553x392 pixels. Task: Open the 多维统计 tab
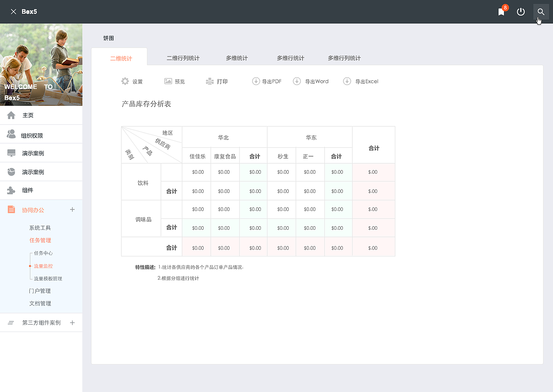coord(237,58)
